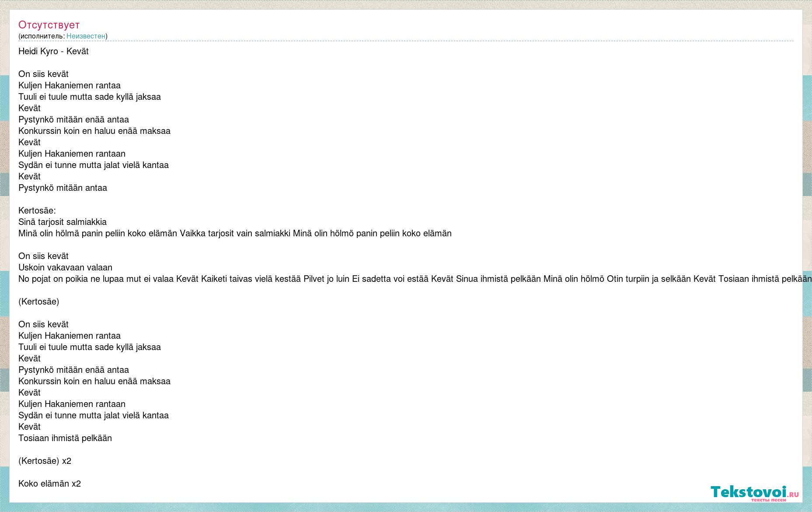
Task: Open the Tekstovoi.ru logo
Action: tap(755, 492)
